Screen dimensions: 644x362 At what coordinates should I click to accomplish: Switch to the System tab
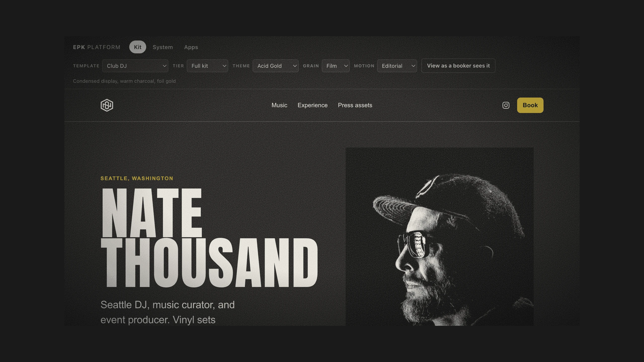(x=163, y=47)
